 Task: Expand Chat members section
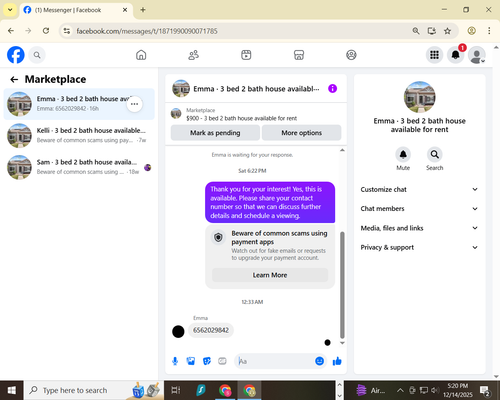pos(419,209)
